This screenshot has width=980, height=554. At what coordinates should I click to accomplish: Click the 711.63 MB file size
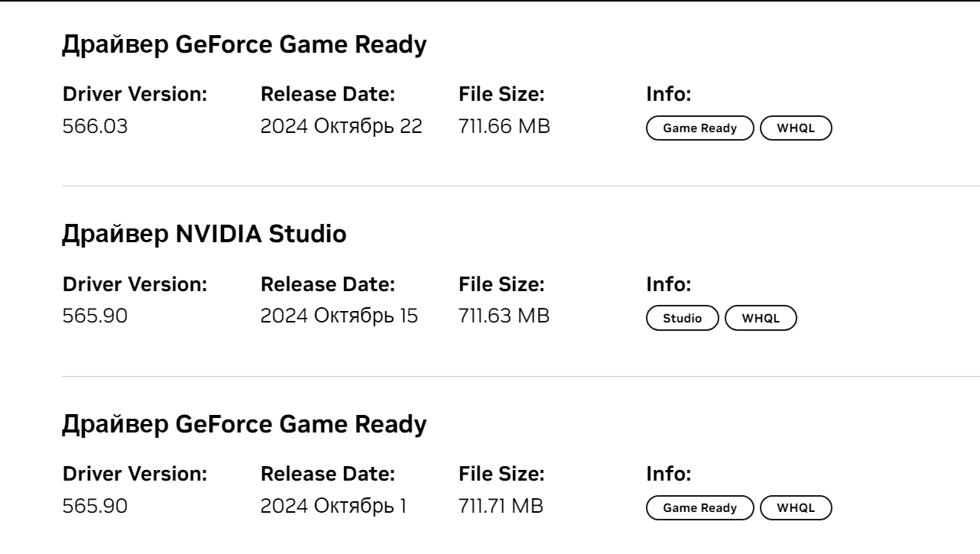point(504,316)
